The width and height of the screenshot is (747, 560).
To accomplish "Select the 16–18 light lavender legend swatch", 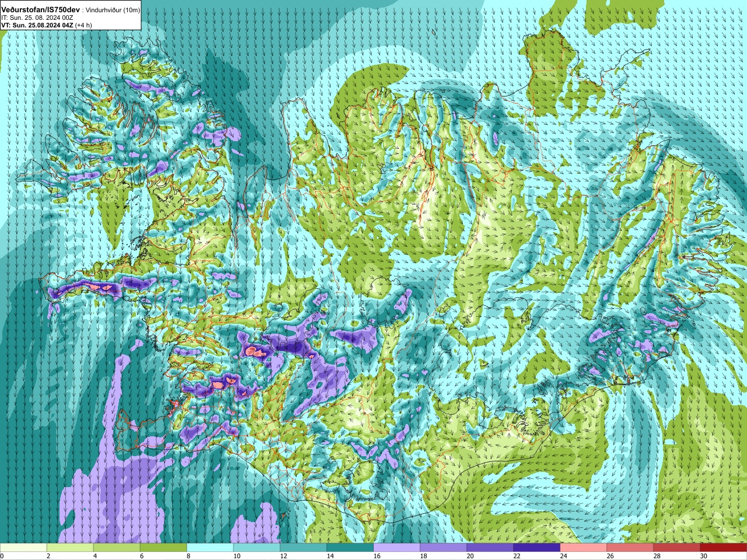I will 397,548.
